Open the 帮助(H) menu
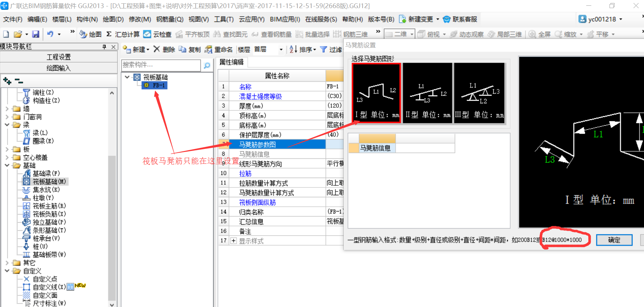Viewport: 644px width, 307px height. tap(352, 19)
